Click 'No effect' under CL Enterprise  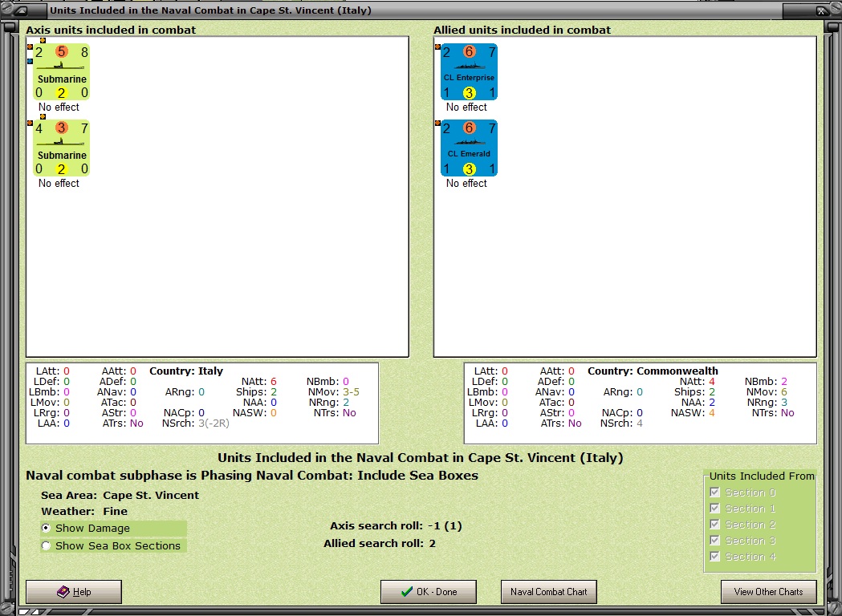point(466,107)
